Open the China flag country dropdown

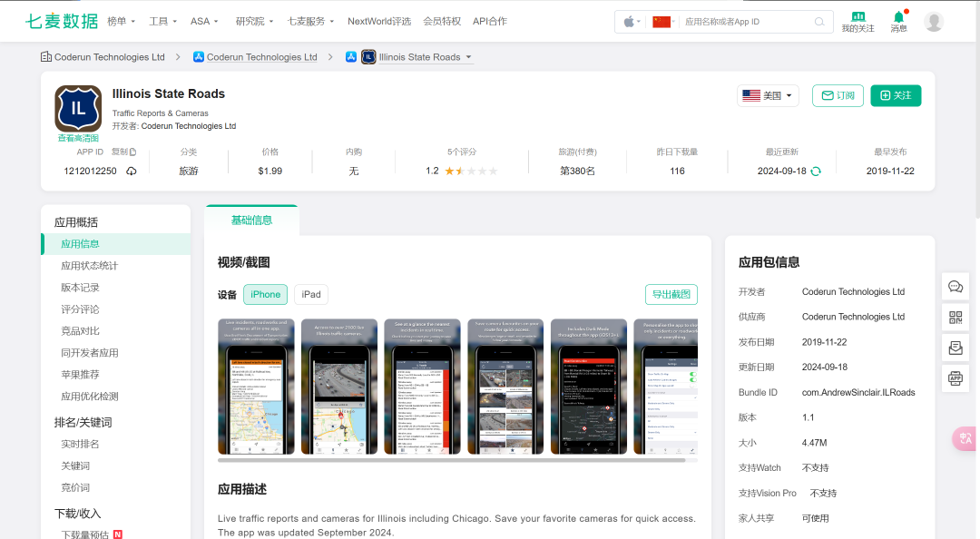coord(663,22)
